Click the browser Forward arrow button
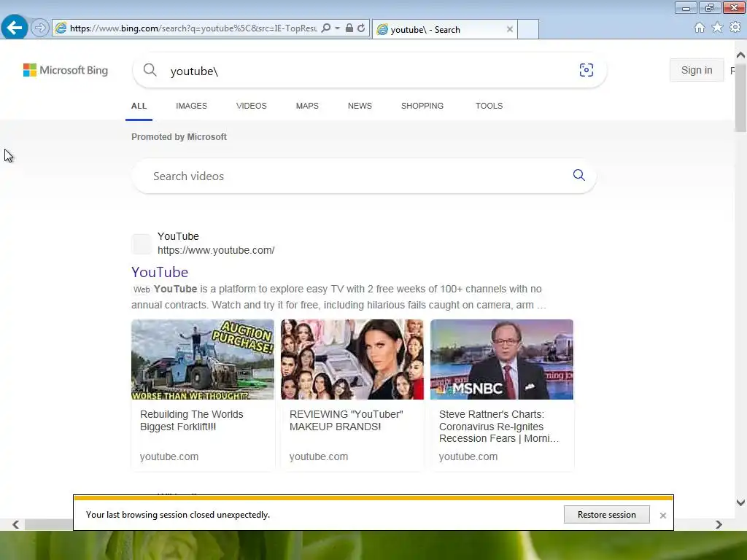Viewport: 747px width, 560px height. click(x=40, y=28)
